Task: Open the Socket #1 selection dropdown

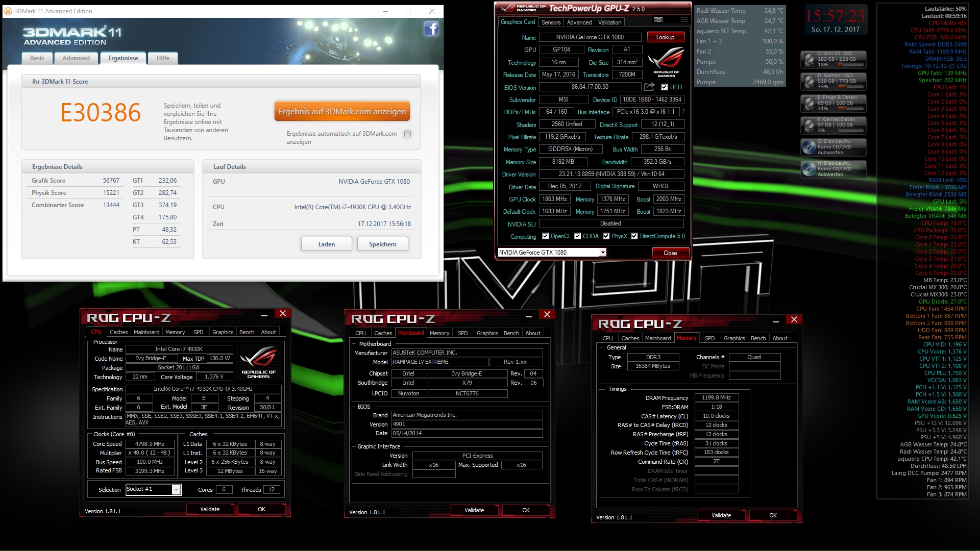Action: 176,490
